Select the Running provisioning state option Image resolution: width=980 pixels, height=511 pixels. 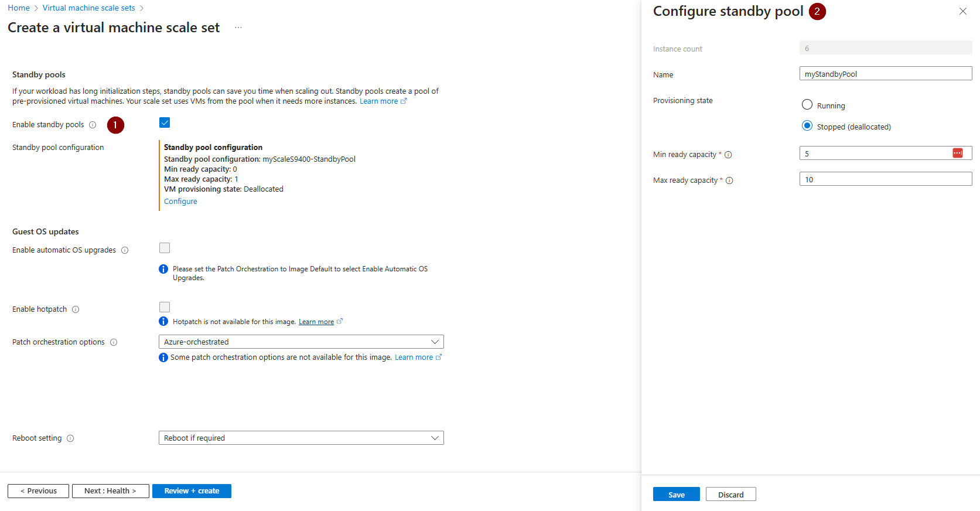807,104
